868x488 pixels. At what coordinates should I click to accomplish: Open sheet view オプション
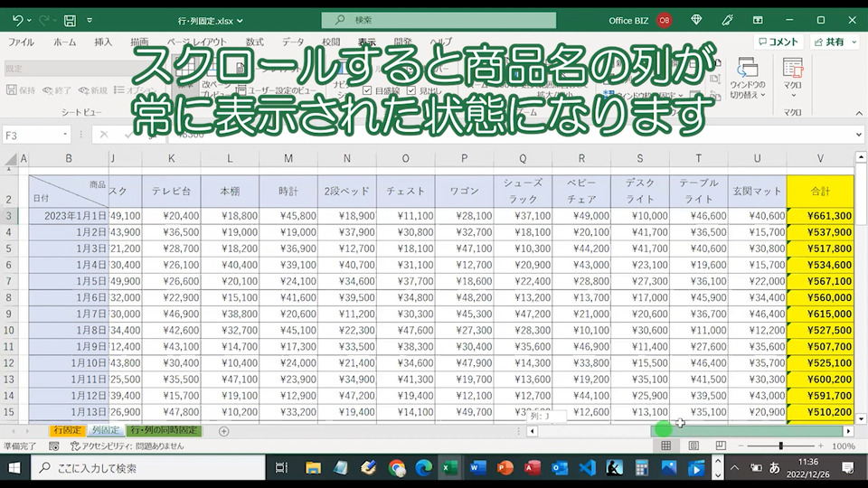135,89
